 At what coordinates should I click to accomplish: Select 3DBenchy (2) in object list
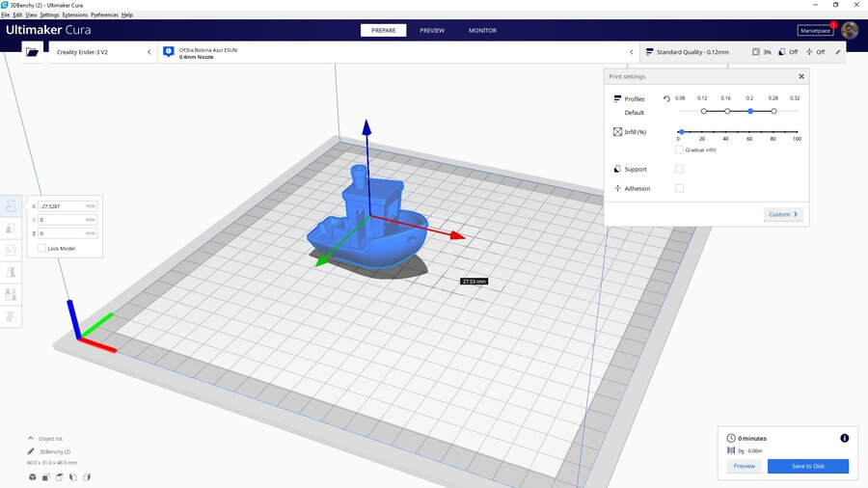click(55, 451)
